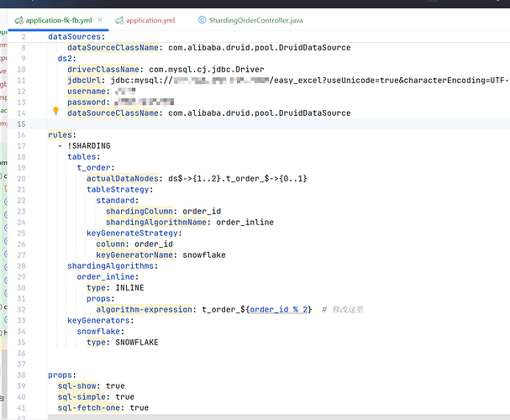Click the 'tableStrategy' key
510x420 pixels.
coord(118,190)
